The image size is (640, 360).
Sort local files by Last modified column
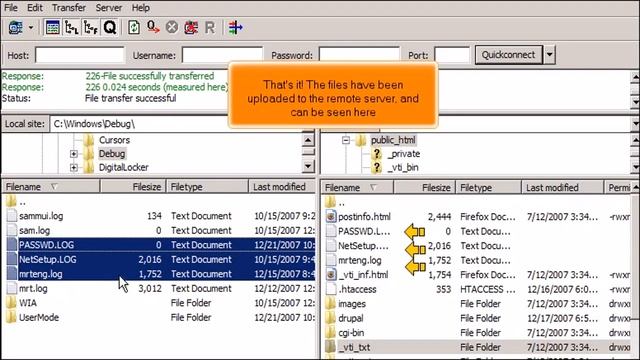(x=282, y=187)
